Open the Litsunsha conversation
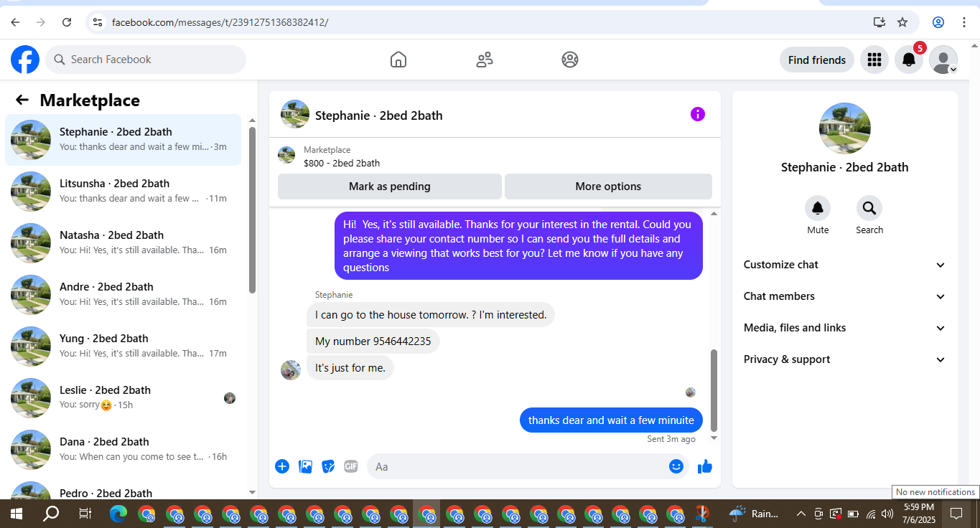This screenshot has width=980, height=528. (123, 192)
